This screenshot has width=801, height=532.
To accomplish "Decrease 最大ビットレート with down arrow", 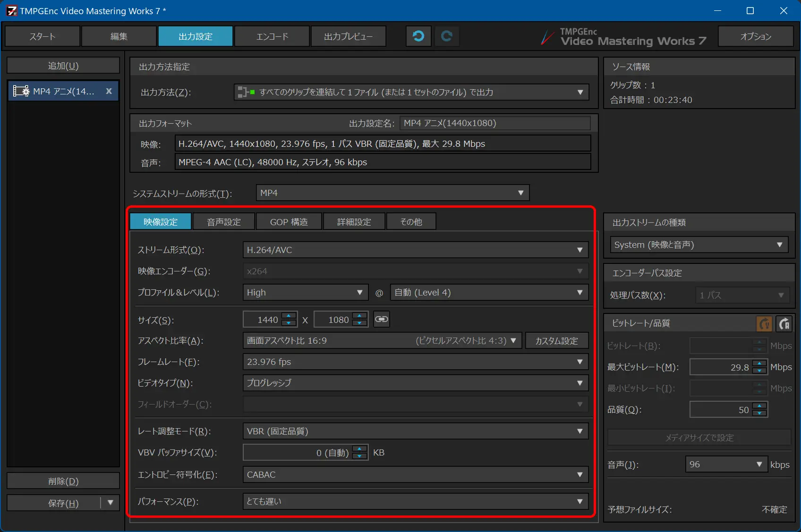I will 759,371.
